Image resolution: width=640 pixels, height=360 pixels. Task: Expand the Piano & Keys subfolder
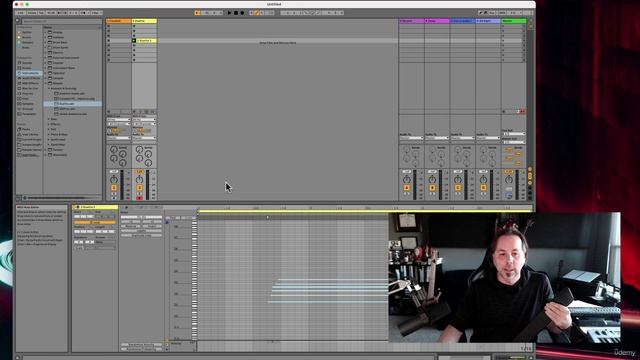pos(49,134)
